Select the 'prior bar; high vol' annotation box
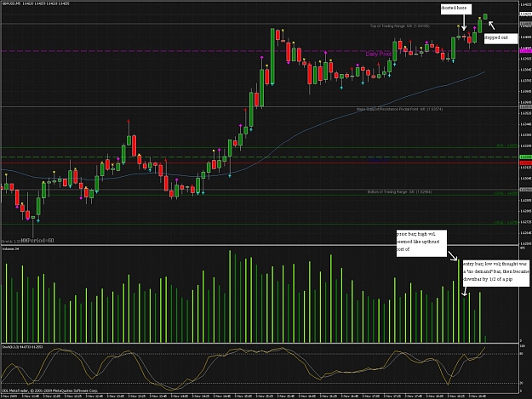 pos(421,243)
